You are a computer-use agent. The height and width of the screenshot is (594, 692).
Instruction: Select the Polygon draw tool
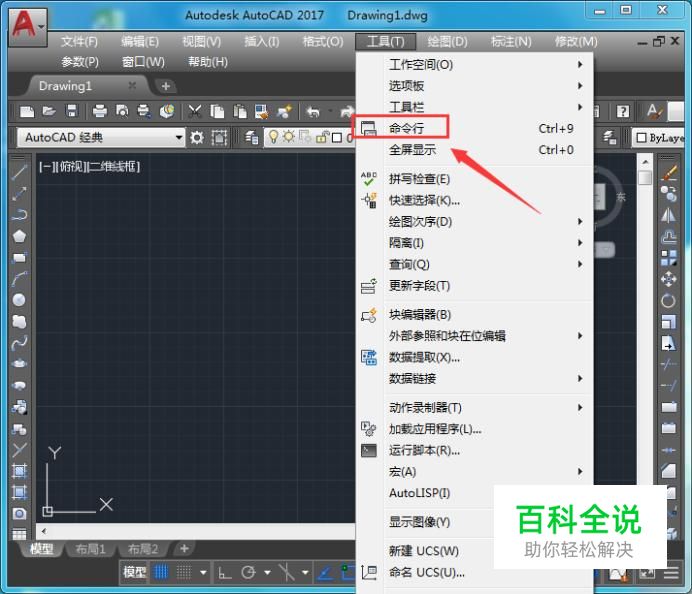coord(19,236)
